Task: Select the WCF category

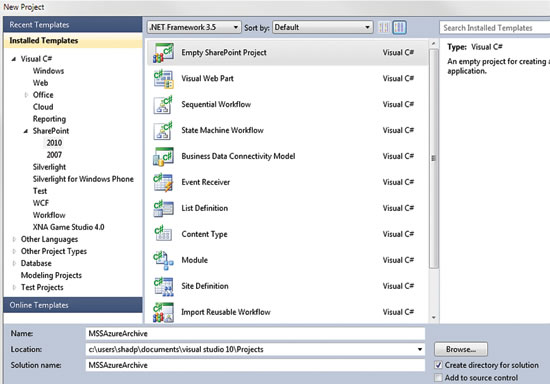Action: [x=41, y=203]
